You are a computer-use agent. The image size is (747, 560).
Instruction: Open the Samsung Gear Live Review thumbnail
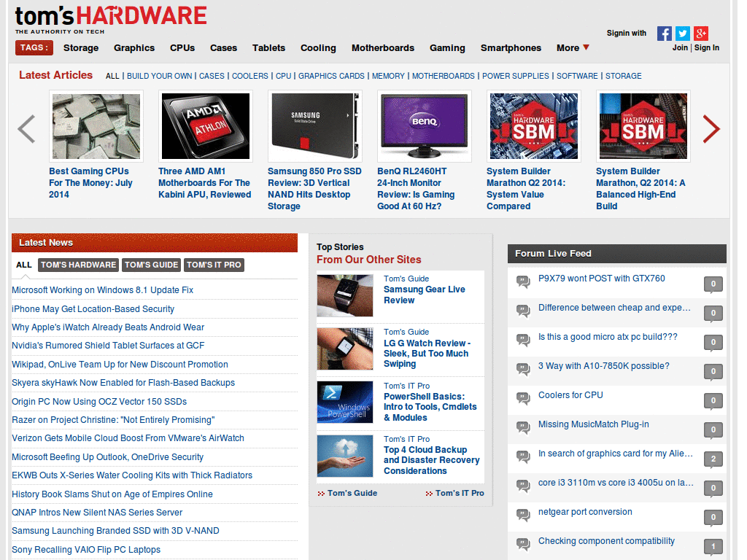344,295
